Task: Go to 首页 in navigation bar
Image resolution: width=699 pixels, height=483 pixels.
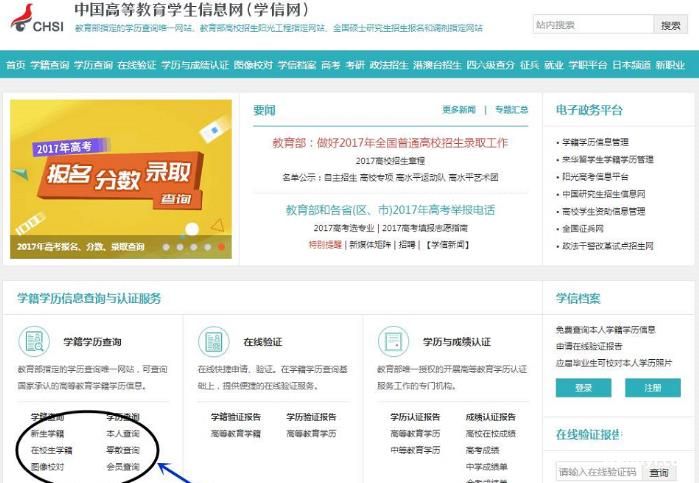Action: [x=16, y=65]
